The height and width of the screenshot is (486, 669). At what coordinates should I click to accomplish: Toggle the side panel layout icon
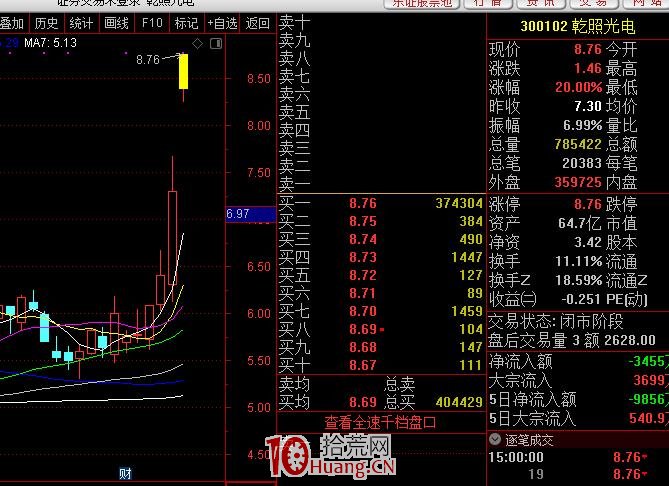tap(216, 44)
